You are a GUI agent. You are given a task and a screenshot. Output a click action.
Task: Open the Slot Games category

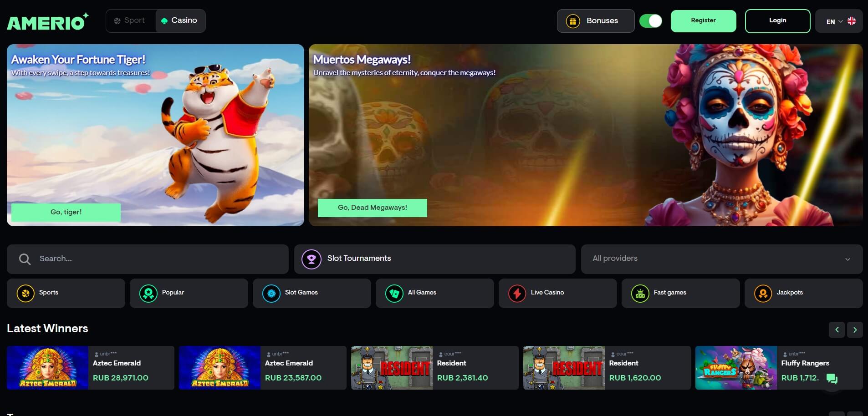click(x=312, y=294)
